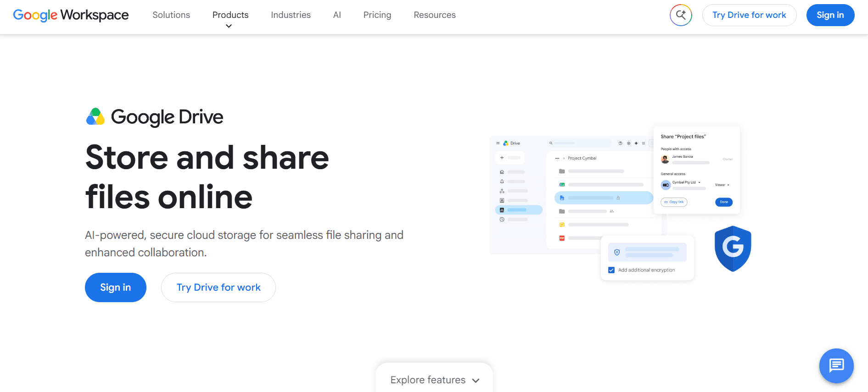Click Done button in share dialog illustration
868x392 pixels.
click(724, 202)
